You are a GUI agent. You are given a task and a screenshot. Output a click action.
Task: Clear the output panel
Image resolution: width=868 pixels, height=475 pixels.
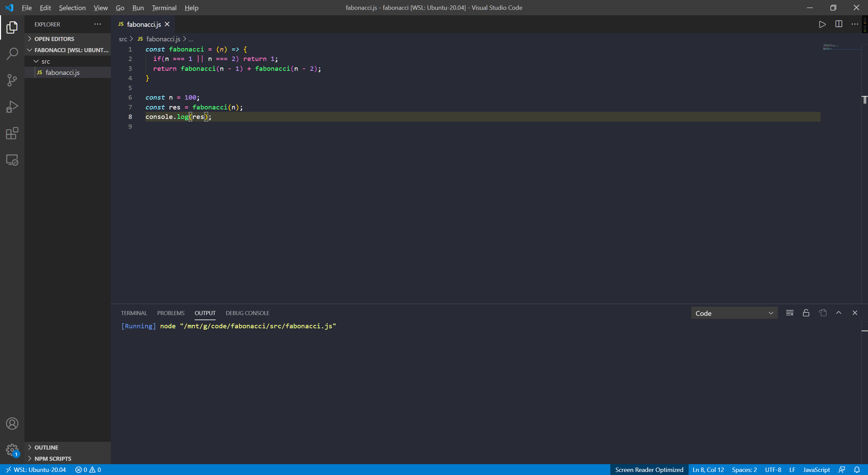(x=790, y=313)
